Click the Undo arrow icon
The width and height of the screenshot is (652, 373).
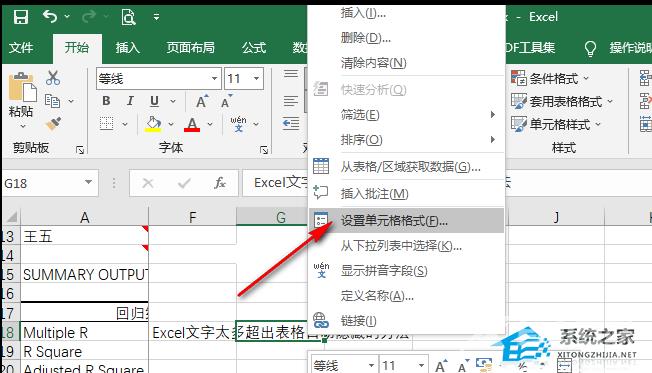click(50, 17)
